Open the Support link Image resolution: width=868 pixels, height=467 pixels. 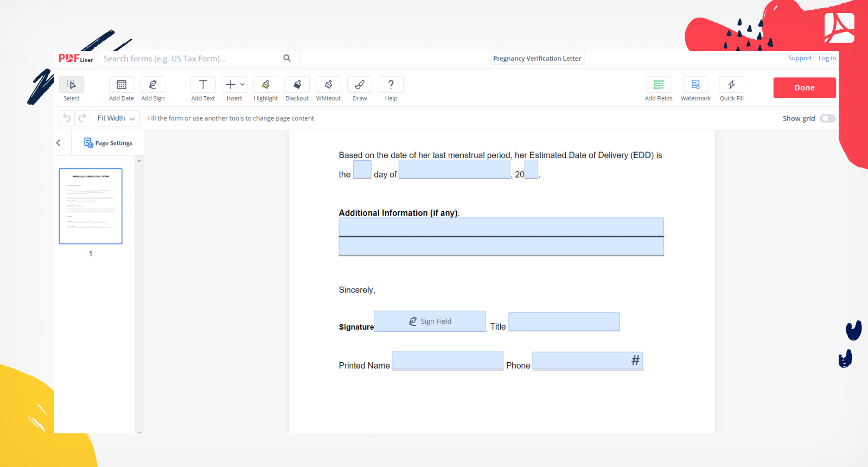click(800, 58)
